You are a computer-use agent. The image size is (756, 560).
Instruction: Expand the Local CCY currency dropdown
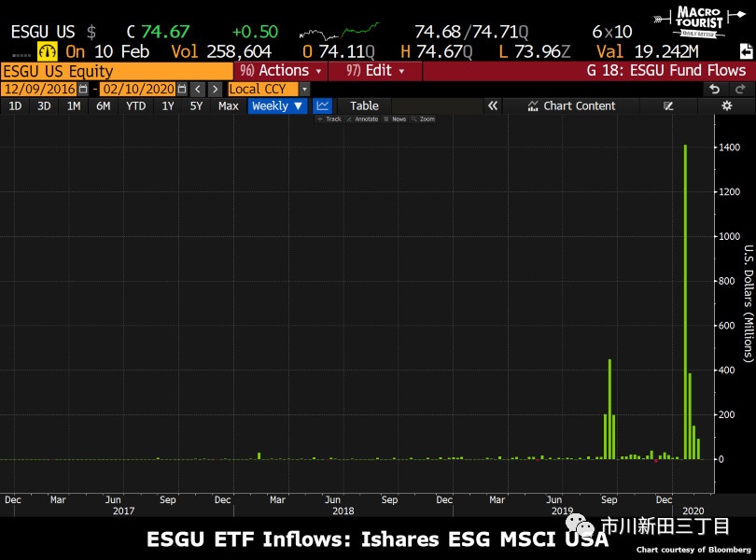pos(304,90)
